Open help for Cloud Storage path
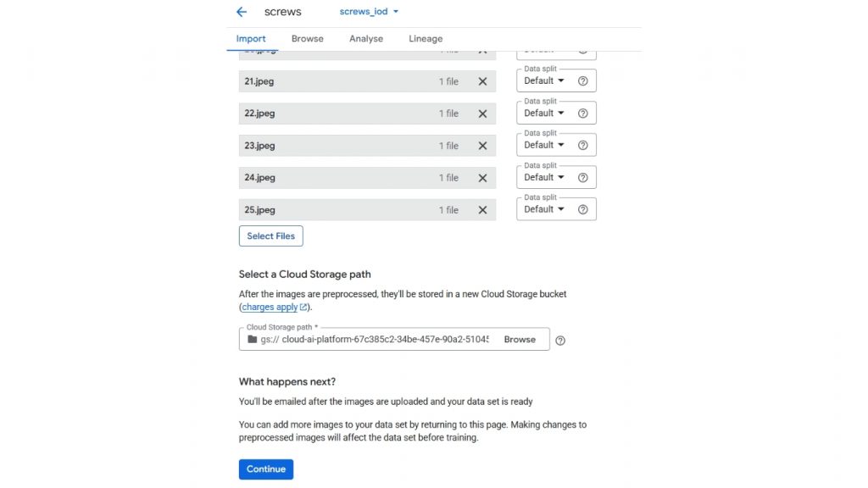Screen dimensions: 868x488 tap(559, 340)
